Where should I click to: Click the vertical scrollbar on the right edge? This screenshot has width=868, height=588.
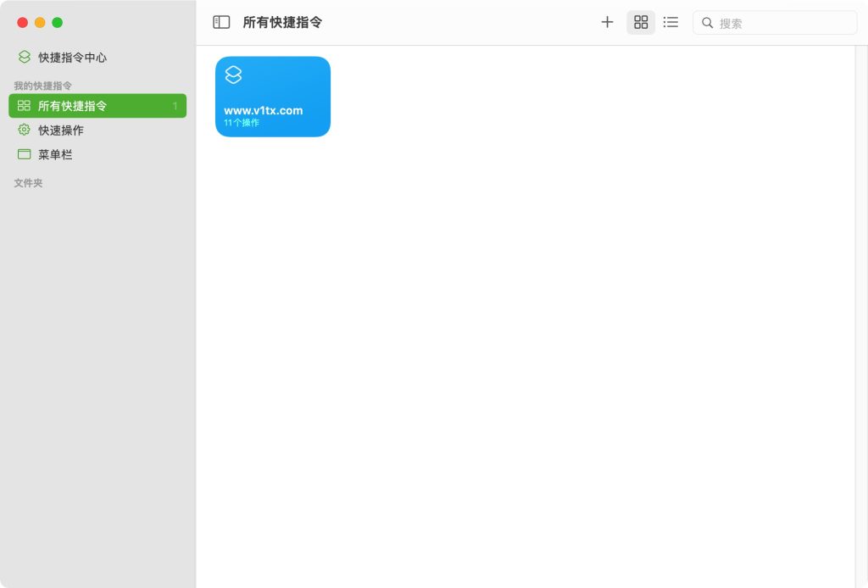861,313
